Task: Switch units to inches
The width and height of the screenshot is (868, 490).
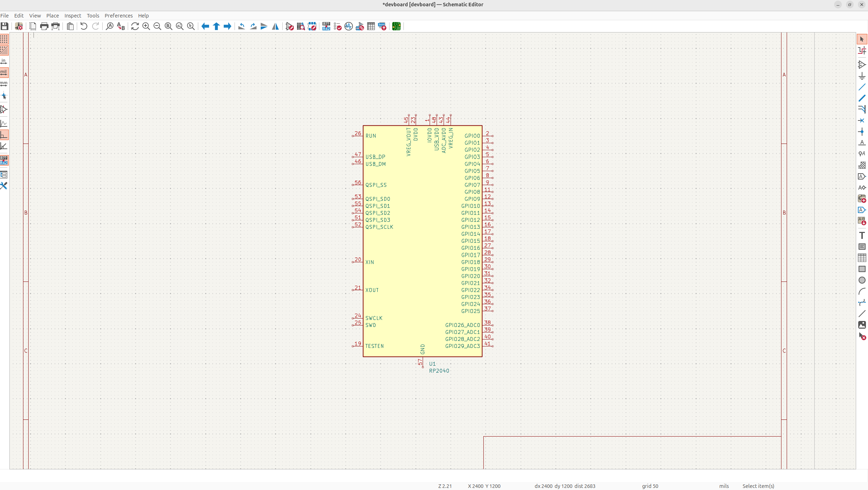Action: click(x=4, y=61)
